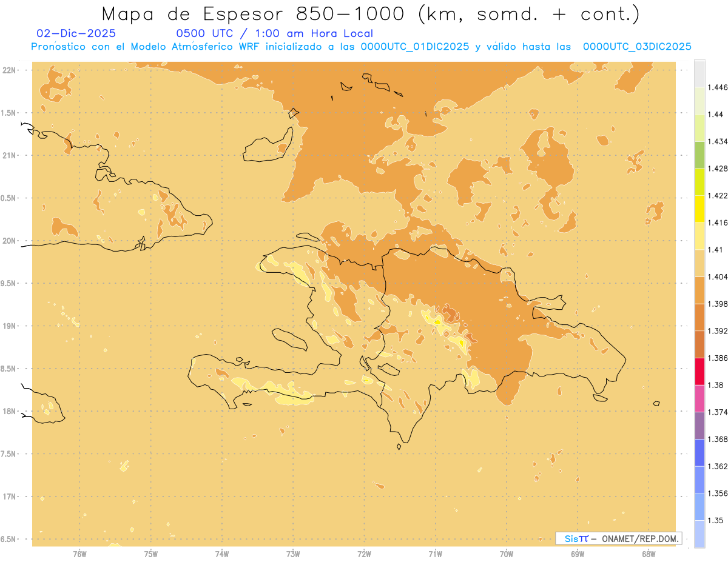Click the blue colorbar segment between 1.362 and 1.368

pos(699,453)
